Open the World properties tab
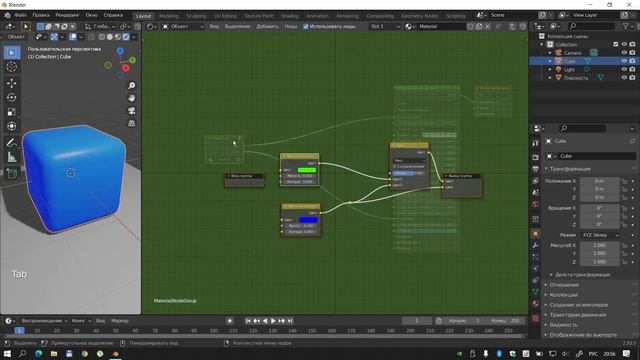The width and height of the screenshot is (640, 360). pos(536,204)
